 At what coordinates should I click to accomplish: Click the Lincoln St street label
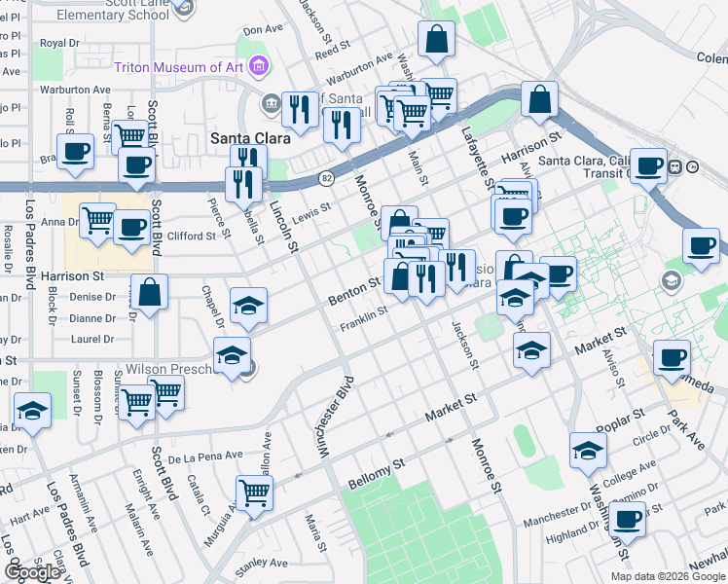(284, 227)
